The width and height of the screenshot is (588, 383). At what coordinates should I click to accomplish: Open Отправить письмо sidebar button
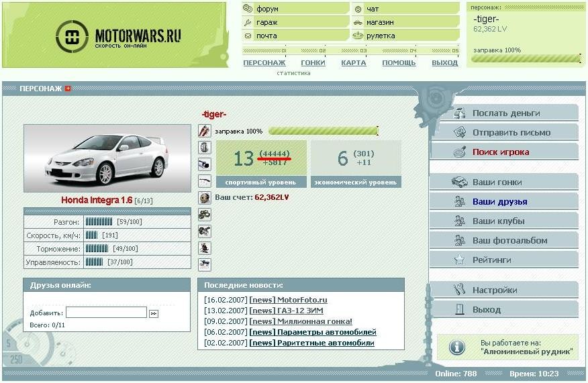click(504, 132)
